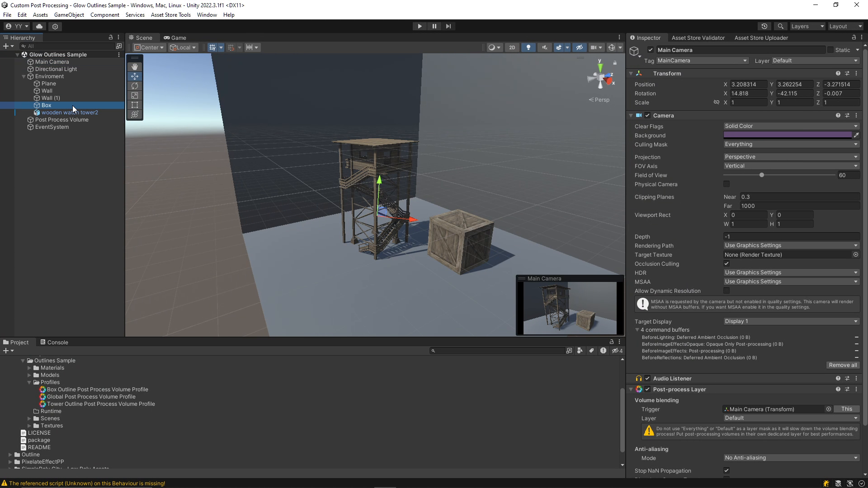Open the Layout dropdown button
The height and width of the screenshot is (488, 868).
point(845,26)
